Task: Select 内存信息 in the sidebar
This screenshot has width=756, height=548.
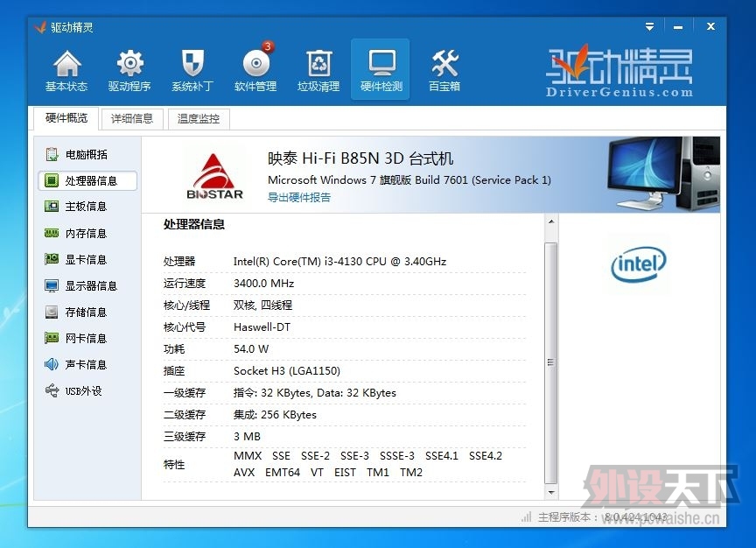Action: 87,233
